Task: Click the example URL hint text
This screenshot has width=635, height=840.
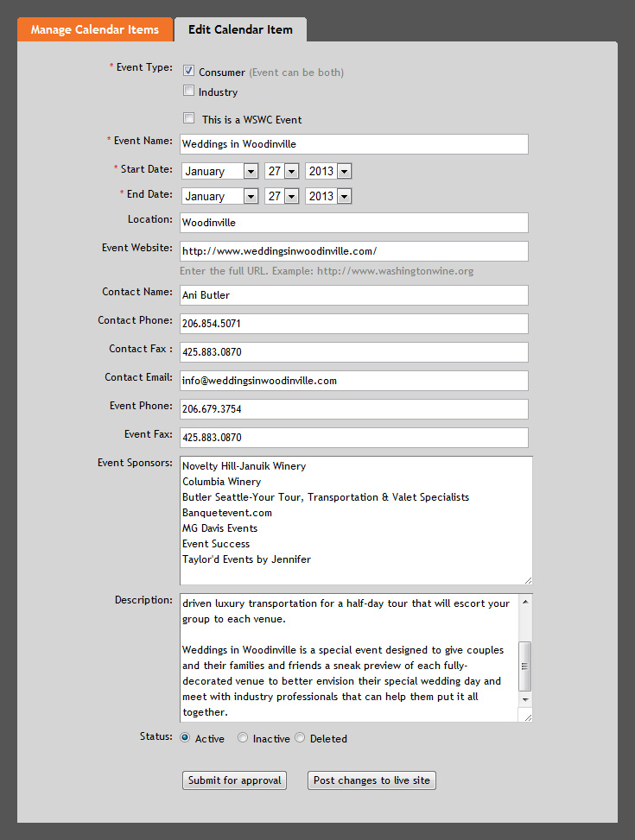Action: click(x=327, y=271)
